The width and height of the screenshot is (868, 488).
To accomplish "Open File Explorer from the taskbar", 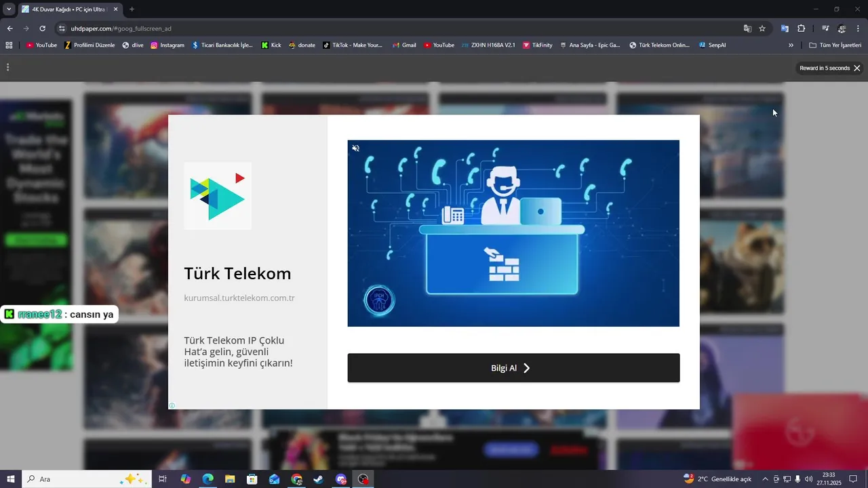I will tap(230, 479).
